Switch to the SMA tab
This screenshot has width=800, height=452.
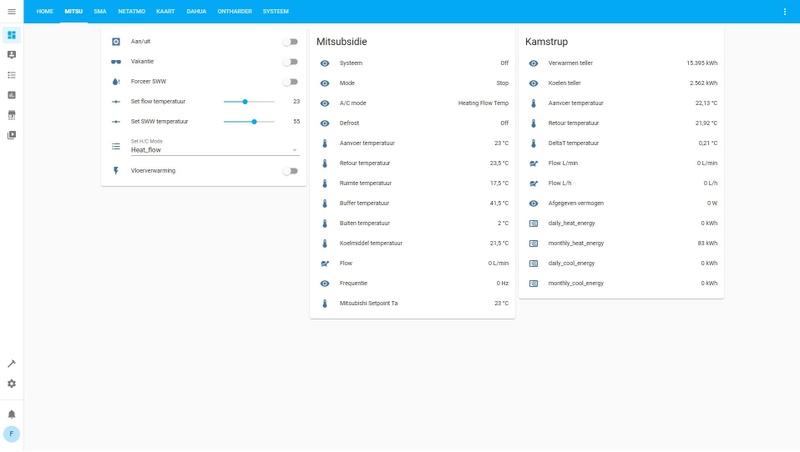click(100, 11)
